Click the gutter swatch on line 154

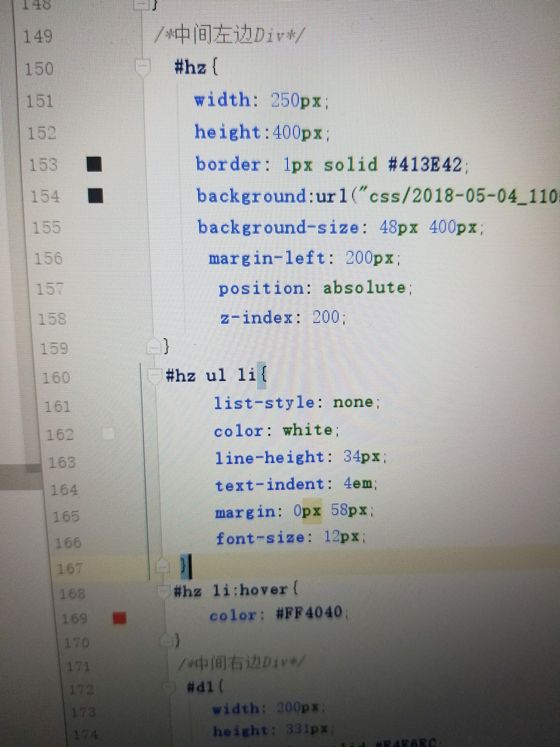pos(96,195)
